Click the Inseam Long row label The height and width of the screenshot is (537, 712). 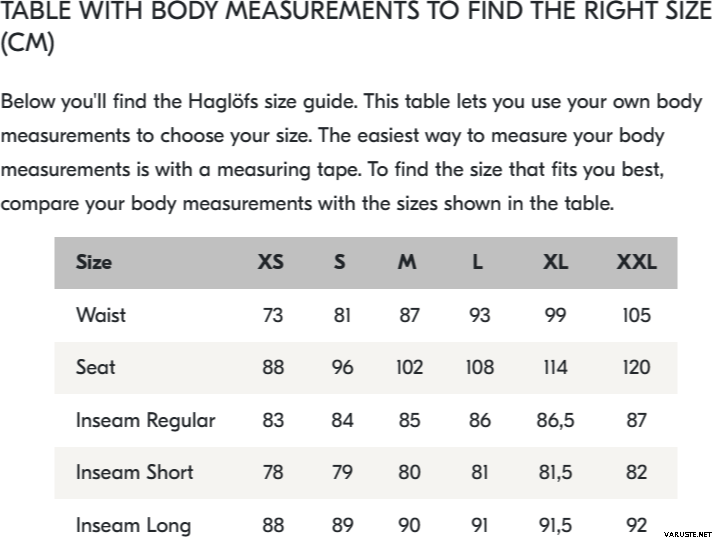pos(133,525)
